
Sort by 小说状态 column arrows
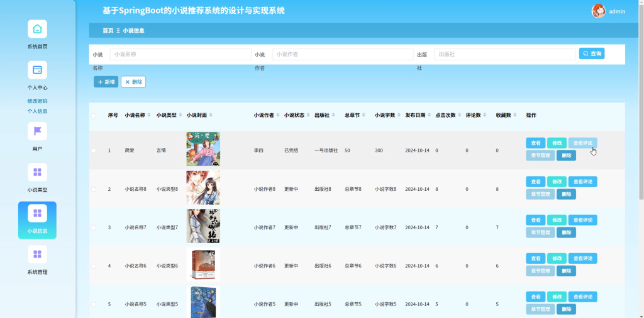pyautogui.click(x=308, y=115)
